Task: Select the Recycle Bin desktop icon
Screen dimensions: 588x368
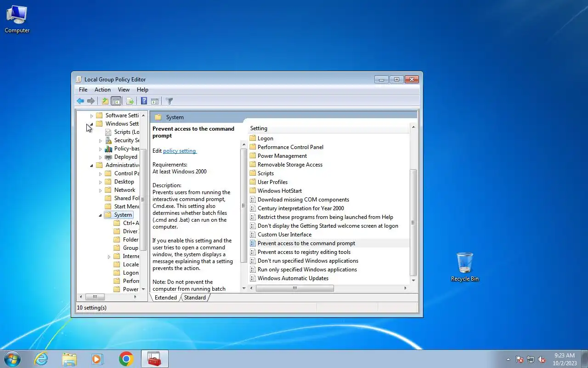Action: point(465,267)
